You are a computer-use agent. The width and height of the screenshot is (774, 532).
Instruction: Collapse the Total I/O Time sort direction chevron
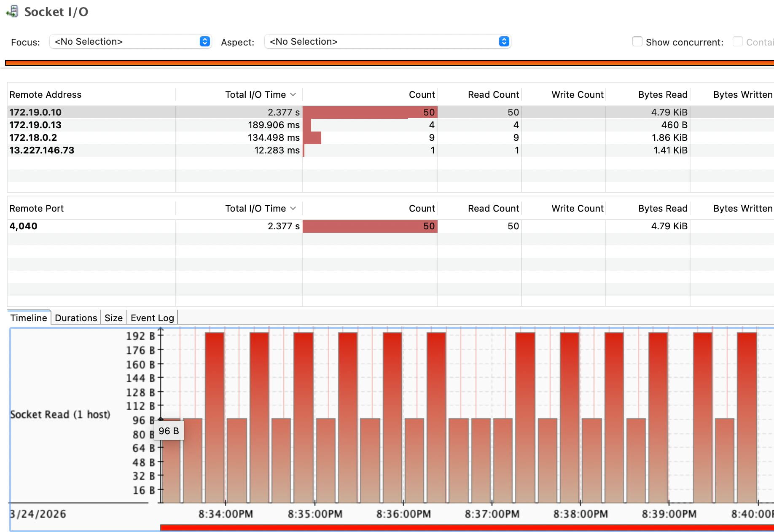[293, 94]
